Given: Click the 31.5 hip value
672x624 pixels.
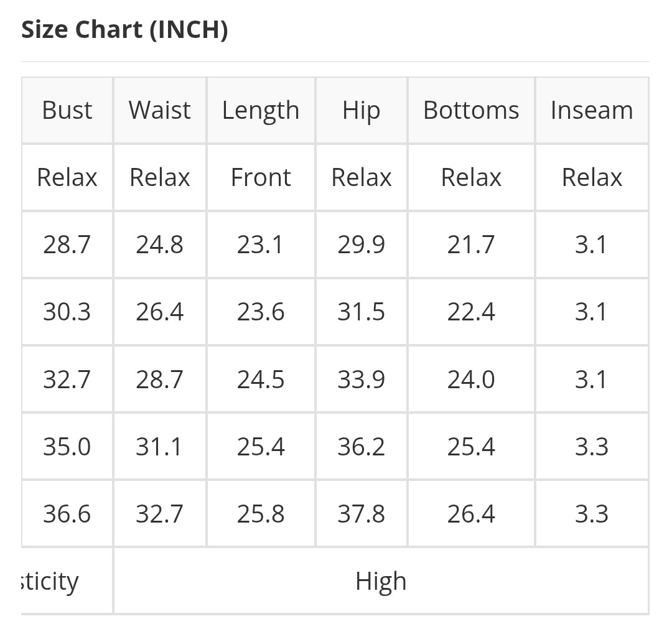Looking at the screenshot, I should pyautogui.click(x=361, y=312).
